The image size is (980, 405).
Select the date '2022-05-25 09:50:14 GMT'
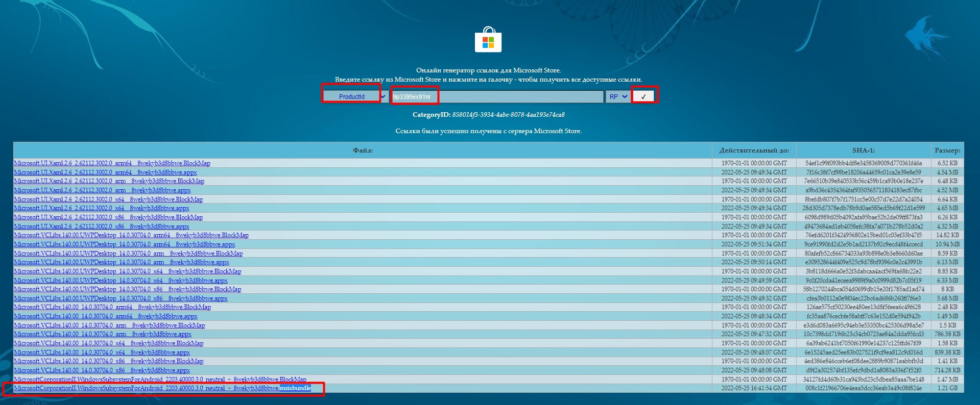pyautogui.click(x=754, y=262)
